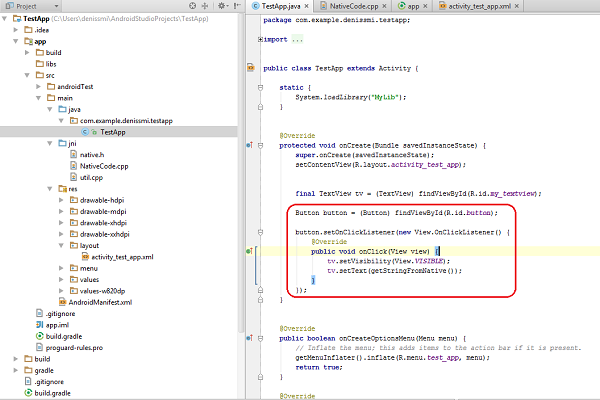Collapse the res folder

click(x=50, y=189)
